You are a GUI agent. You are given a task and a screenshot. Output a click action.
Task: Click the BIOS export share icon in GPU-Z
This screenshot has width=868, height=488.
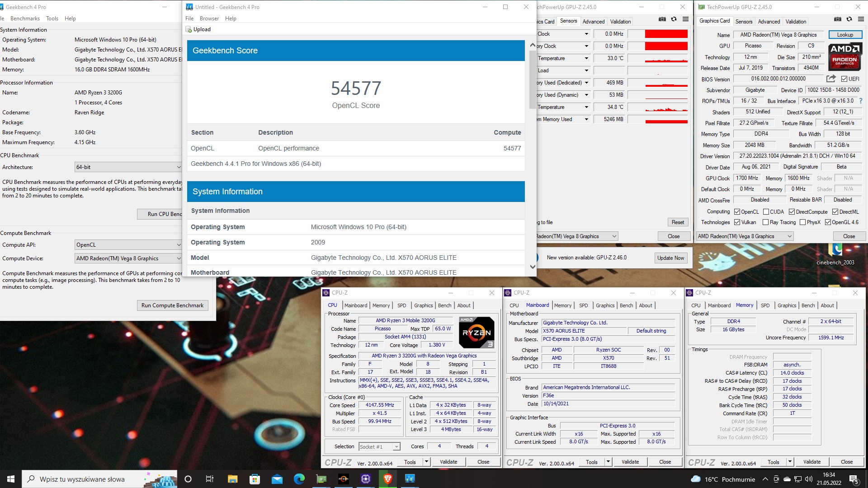pyautogui.click(x=831, y=79)
